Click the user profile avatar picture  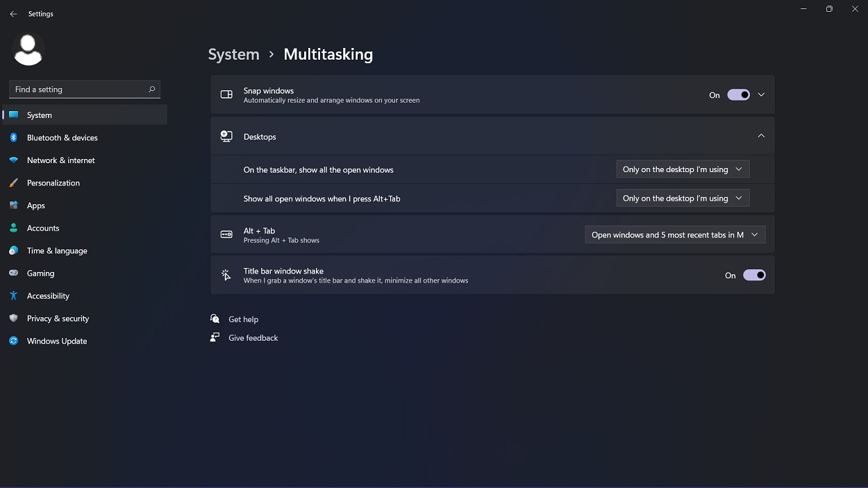pyautogui.click(x=28, y=49)
